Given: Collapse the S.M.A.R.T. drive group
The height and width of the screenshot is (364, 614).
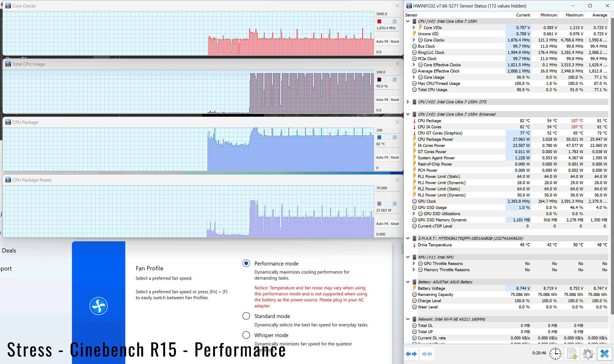Looking at the screenshot, I should coord(408,238).
